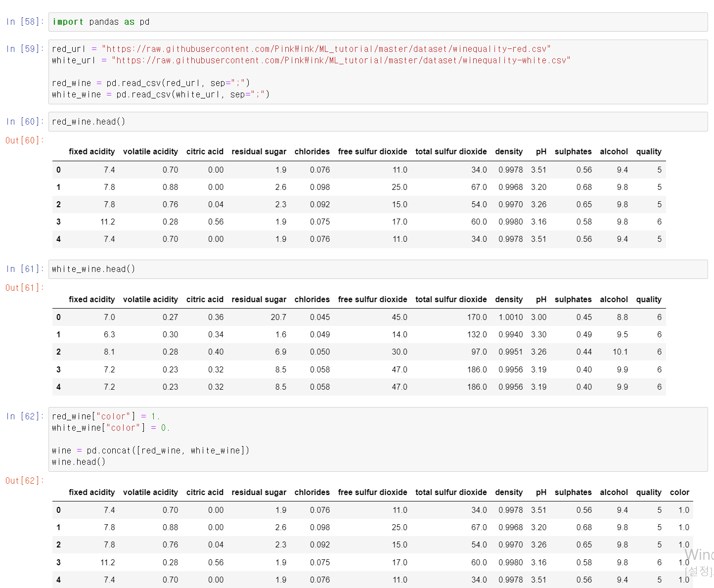Screen dimensions: 714x588
Task: Click free sulfur dioxide 14.0 in Out[61]
Action: [x=400, y=334]
